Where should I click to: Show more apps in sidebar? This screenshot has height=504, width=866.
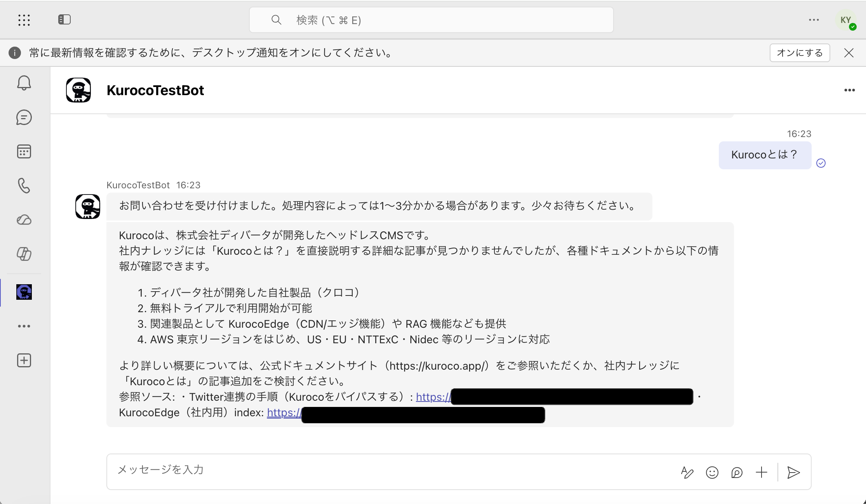point(24,326)
